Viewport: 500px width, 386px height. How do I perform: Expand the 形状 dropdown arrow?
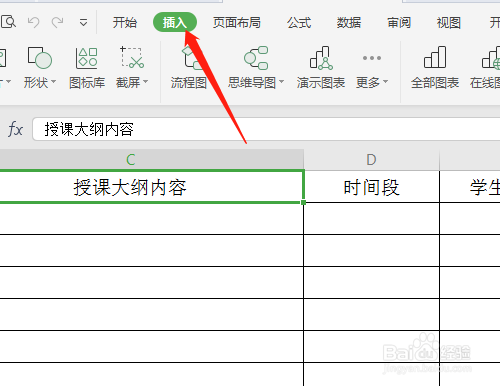pos(53,82)
